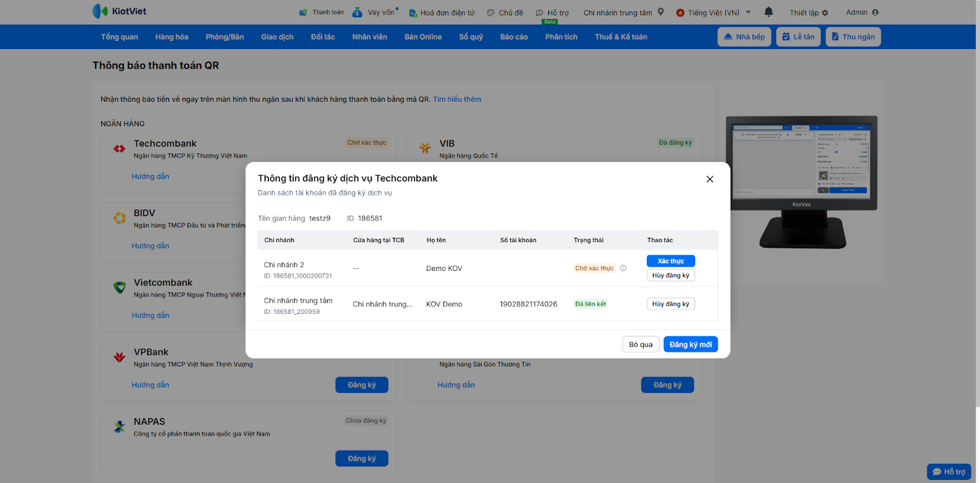The height and width of the screenshot is (483, 980).
Task: Click the Admin user account icon
Action: pyautogui.click(x=875, y=12)
